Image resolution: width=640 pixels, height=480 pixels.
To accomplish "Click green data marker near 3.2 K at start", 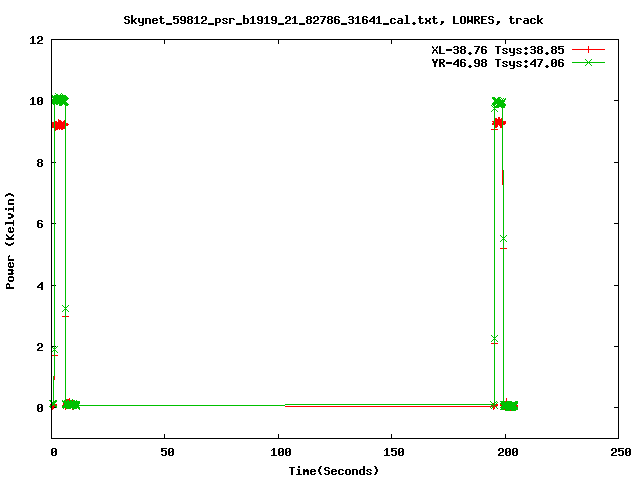I will [65, 309].
